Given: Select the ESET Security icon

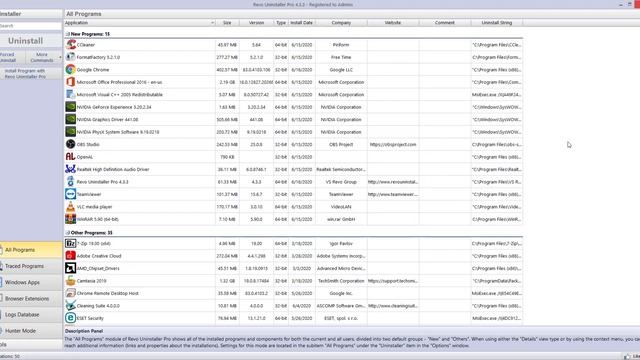Looking at the screenshot, I should pyautogui.click(x=71, y=318).
